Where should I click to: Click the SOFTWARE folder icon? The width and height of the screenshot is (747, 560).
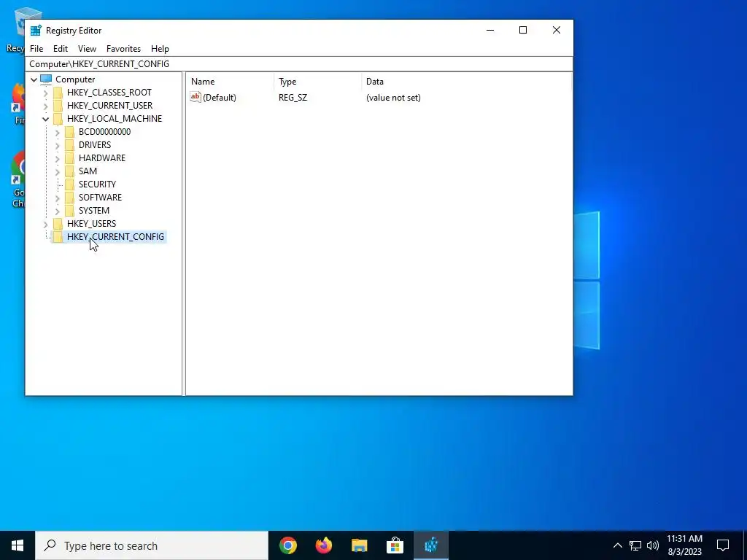coord(69,197)
